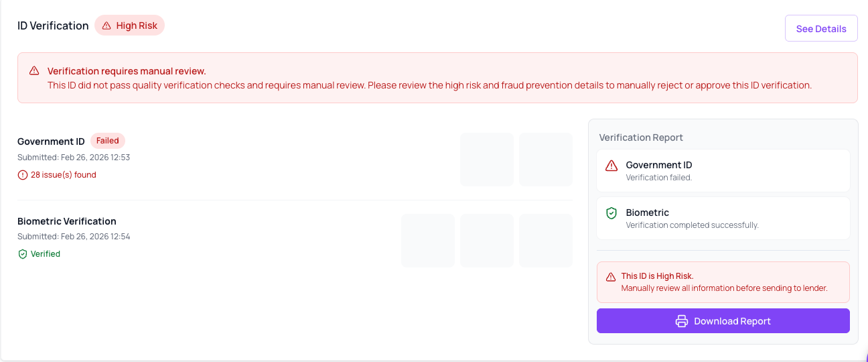Open the first Biometric Verification thumbnail
Image resolution: width=868 pixels, height=362 pixels.
coord(428,241)
